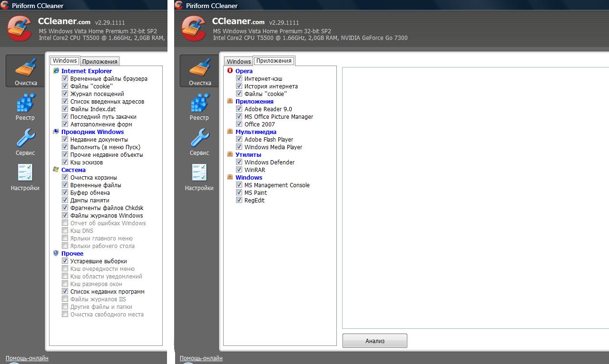The image size is (609, 364).
Task: Enable Ярлыки рабочего стола checkbox
Action: pyautogui.click(x=65, y=246)
